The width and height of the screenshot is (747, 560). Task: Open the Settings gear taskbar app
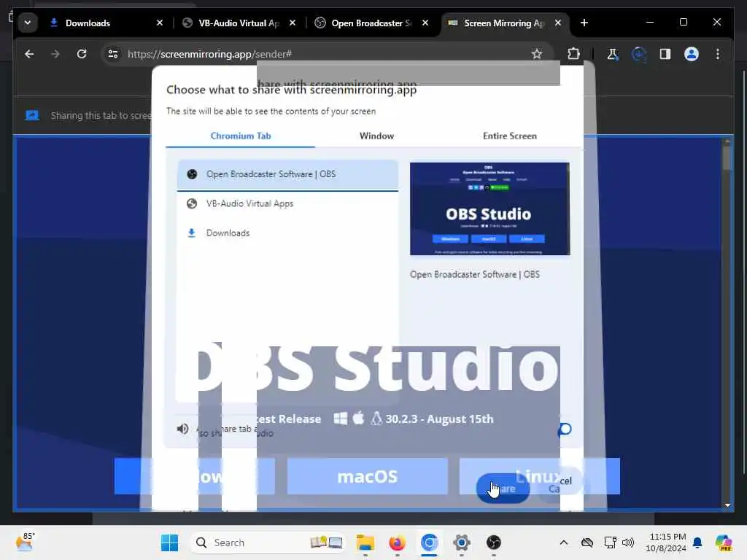[461, 542]
